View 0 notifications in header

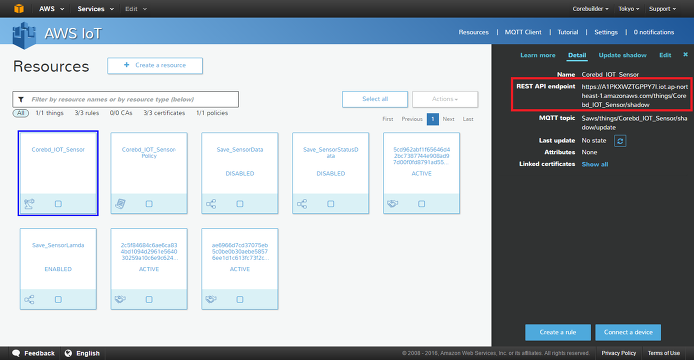coord(654,32)
